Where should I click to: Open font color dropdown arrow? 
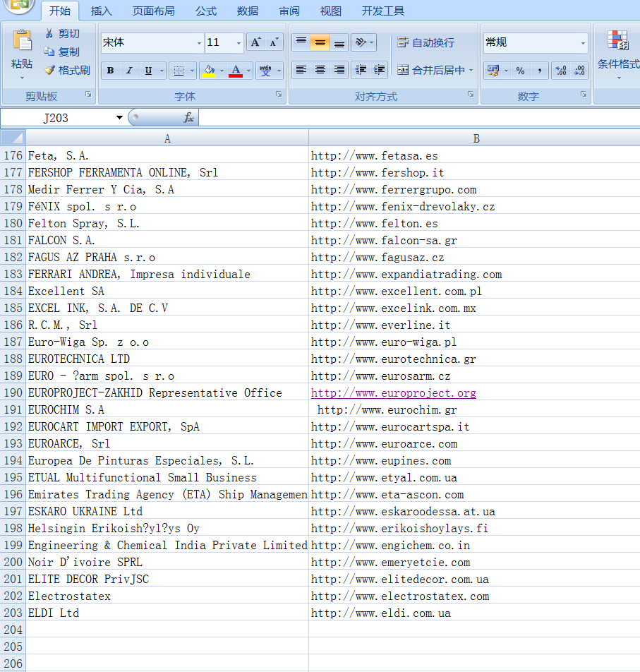[248, 71]
